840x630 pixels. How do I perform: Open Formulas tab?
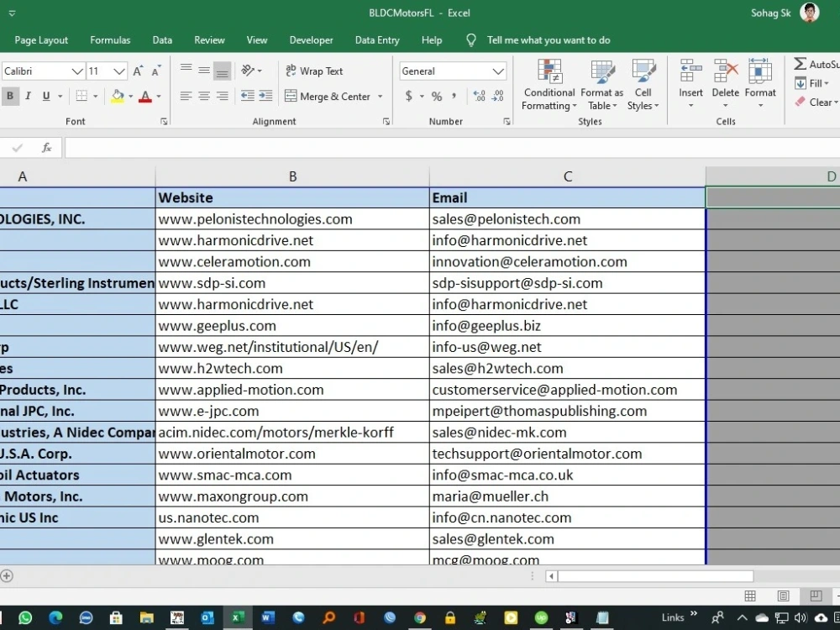click(x=110, y=40)
